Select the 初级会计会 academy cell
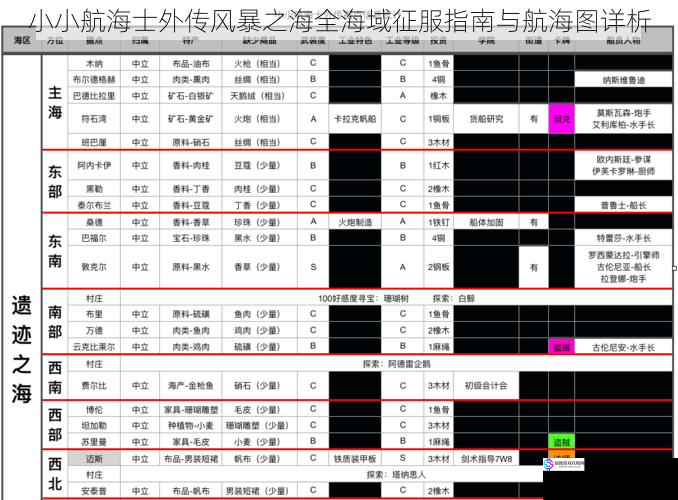The image size is (678, 500). [x=486, y=385]
